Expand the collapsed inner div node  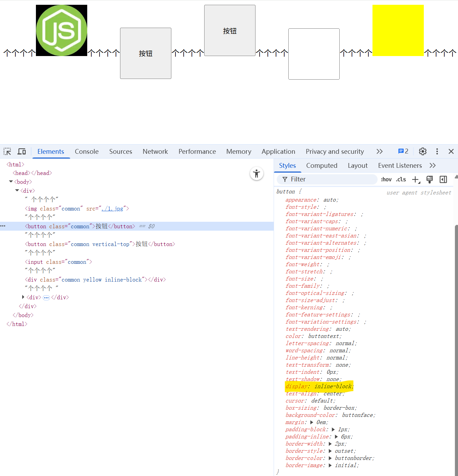[23, 297]
